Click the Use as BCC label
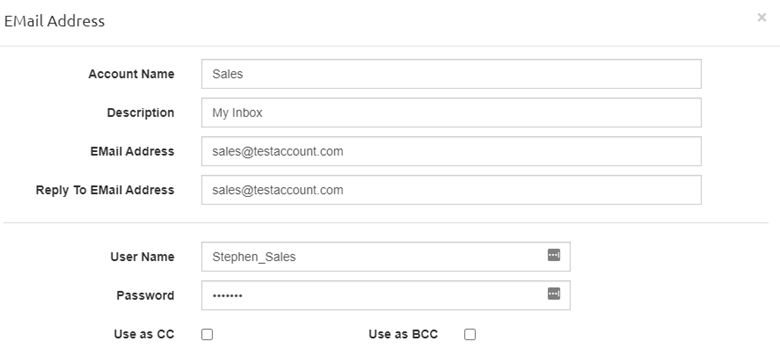This screenshot has width=780, height=363. pyautogui.click(x=403, y=334)
